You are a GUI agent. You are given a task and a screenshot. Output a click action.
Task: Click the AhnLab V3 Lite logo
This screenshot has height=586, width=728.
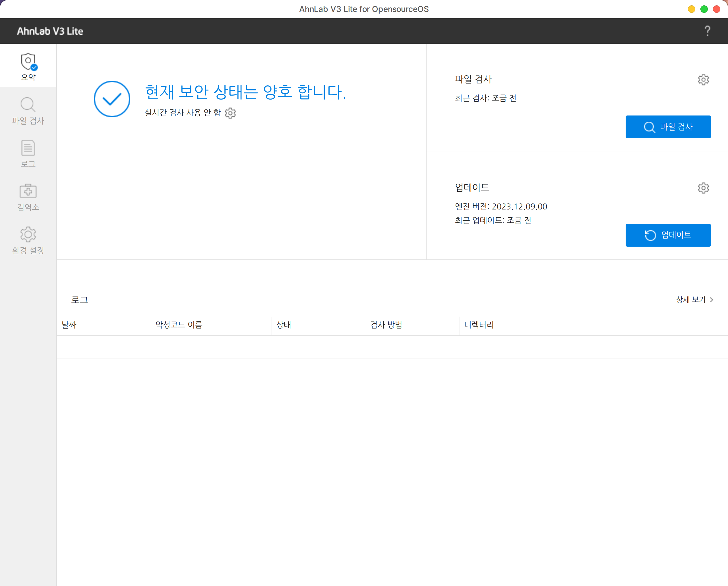coord(50,31)
